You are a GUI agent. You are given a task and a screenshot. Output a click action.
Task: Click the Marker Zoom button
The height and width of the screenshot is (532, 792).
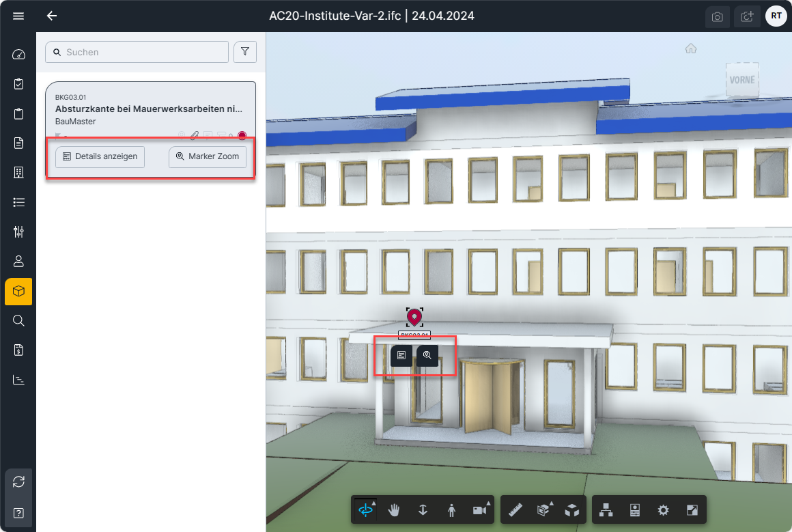pyautogui.click(x=208, y=156)
